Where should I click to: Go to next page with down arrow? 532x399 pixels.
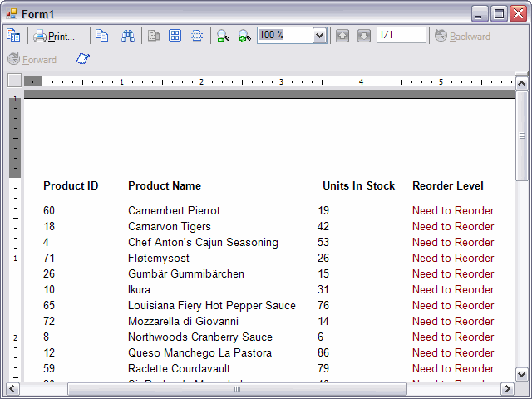(364, 36)
